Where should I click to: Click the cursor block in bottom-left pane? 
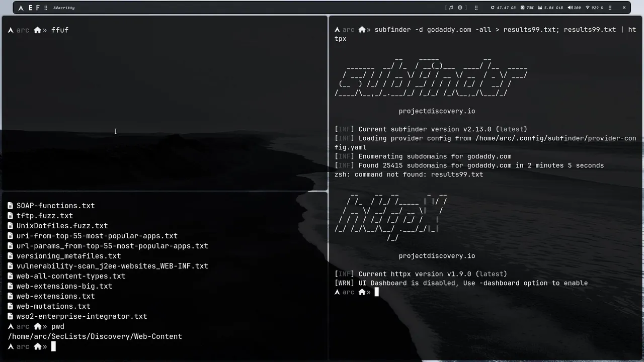coord(53,346)
